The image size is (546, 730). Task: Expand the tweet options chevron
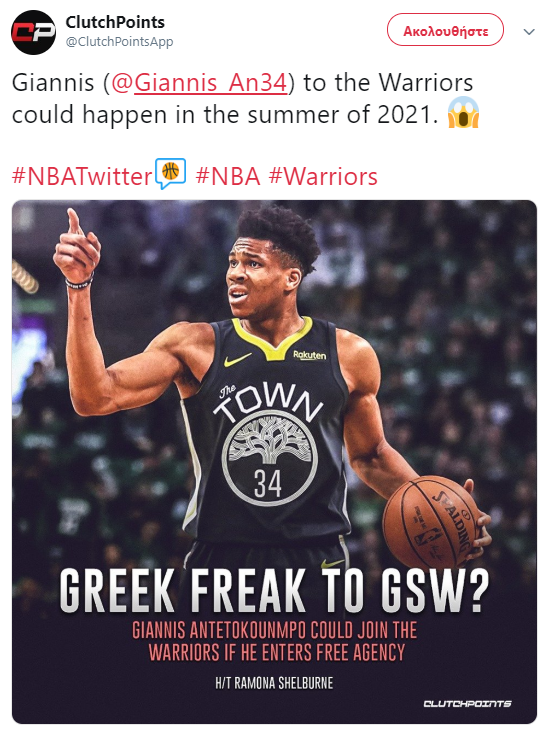tap(529, 32)
